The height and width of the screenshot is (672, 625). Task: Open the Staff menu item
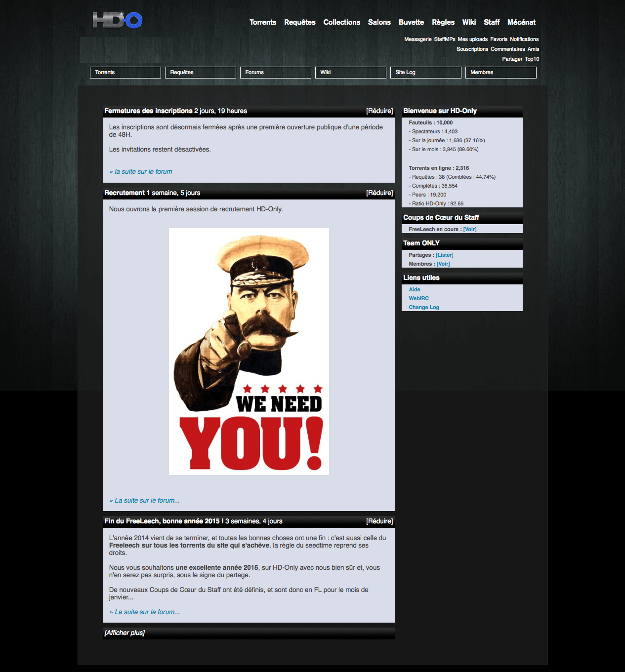[492, 22]
